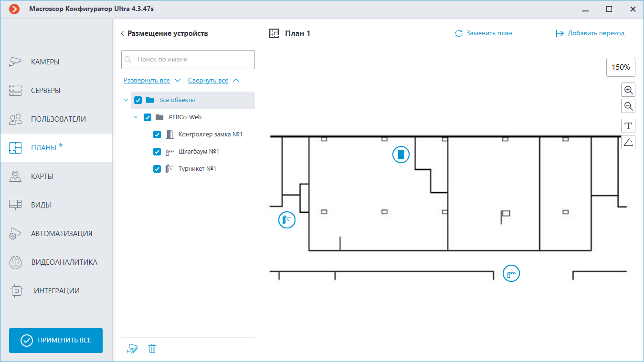Open the Video analytics brain icon

pyautogui.click(x=15, y=262)
